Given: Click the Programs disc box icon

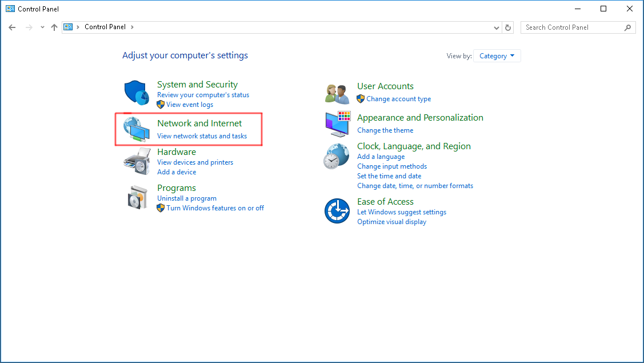Looking at the screenshot, I should pyautogui.click(x=137, y=197).
